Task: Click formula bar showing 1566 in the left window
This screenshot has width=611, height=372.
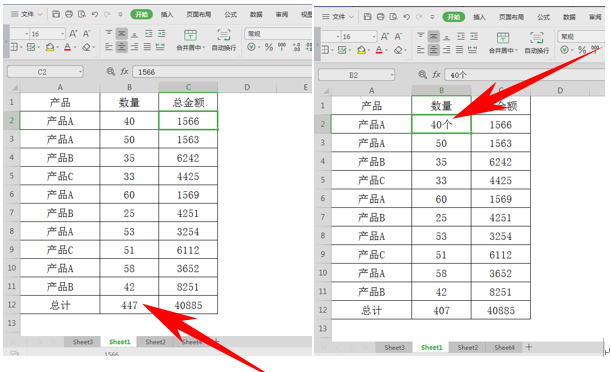Action: 222,72
